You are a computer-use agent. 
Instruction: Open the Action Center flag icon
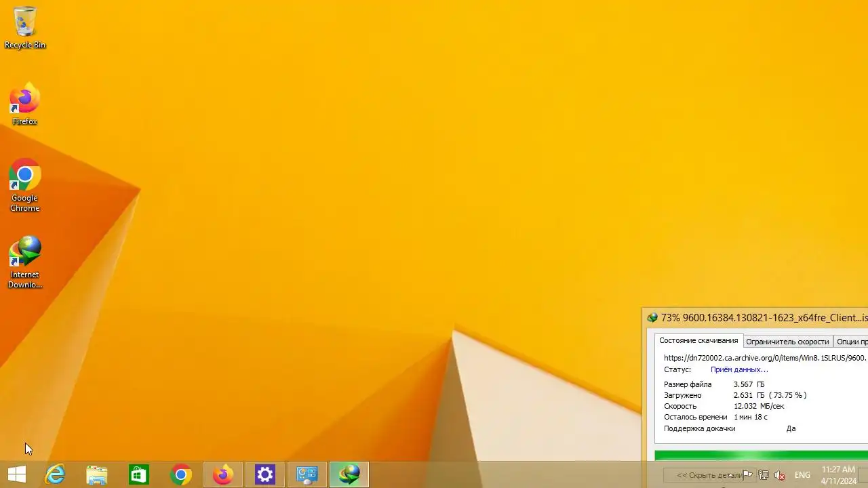click(x=747, y=475)
